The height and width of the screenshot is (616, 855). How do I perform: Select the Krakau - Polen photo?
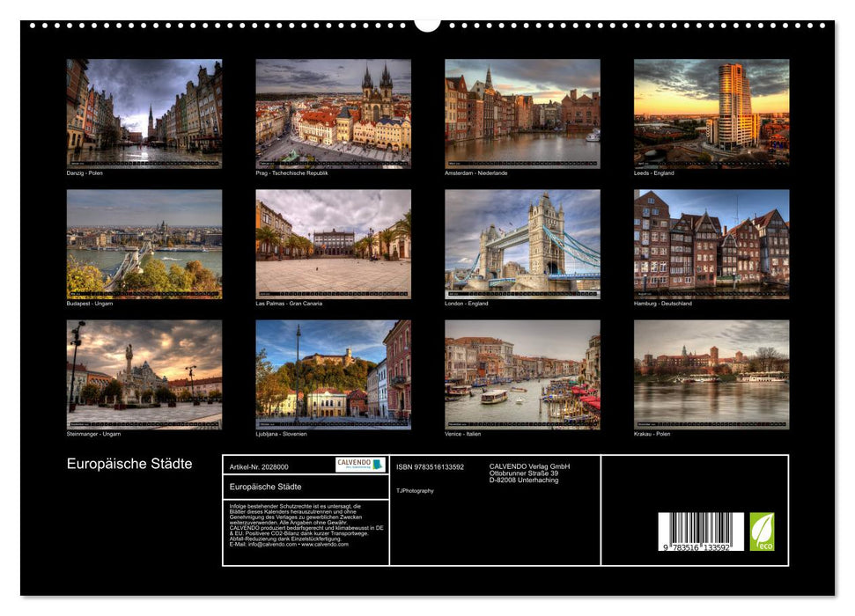click(x=711, y=374)
